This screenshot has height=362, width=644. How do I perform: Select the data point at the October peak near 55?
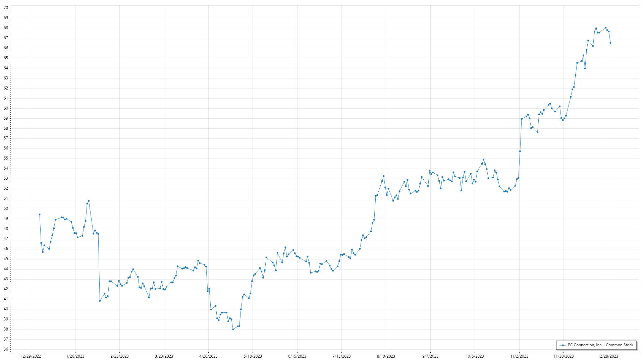483,160
